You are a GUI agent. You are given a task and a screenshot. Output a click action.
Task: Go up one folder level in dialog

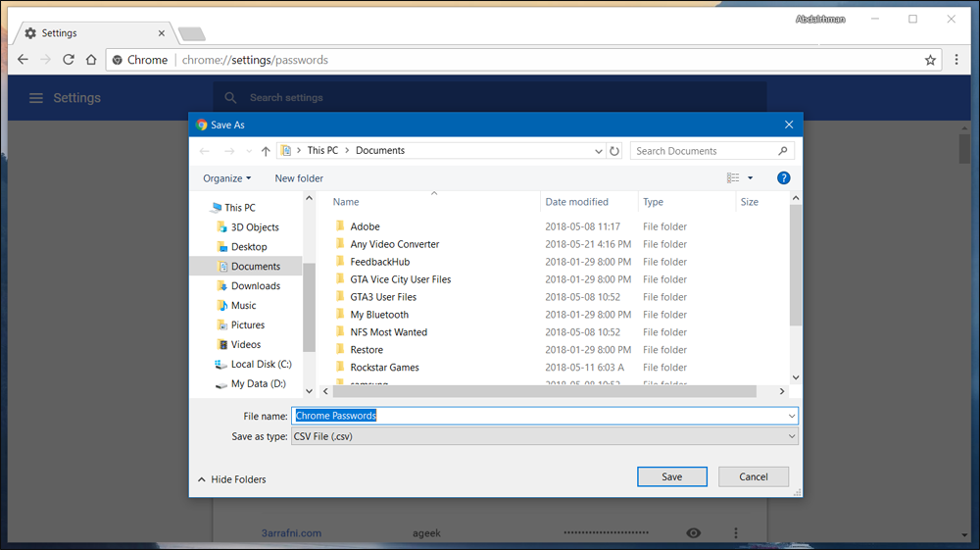tap(266, 151)
